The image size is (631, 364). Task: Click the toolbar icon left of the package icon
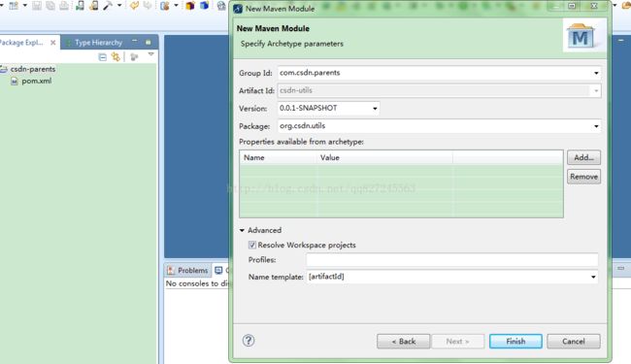pos(165,6)
